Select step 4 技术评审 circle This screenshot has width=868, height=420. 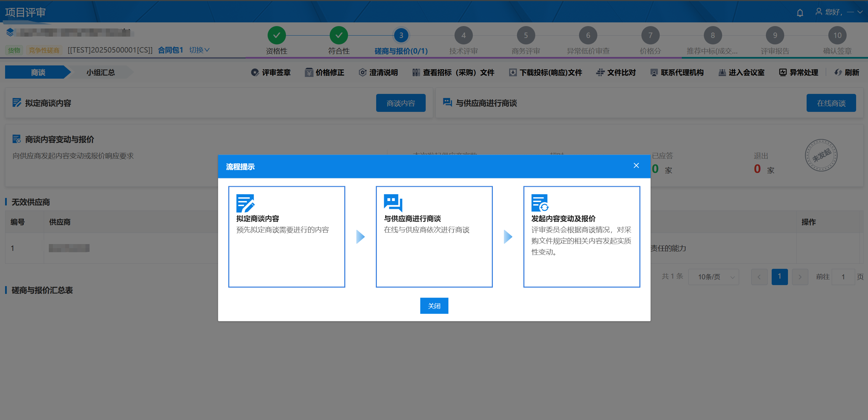tap(463, 35)
